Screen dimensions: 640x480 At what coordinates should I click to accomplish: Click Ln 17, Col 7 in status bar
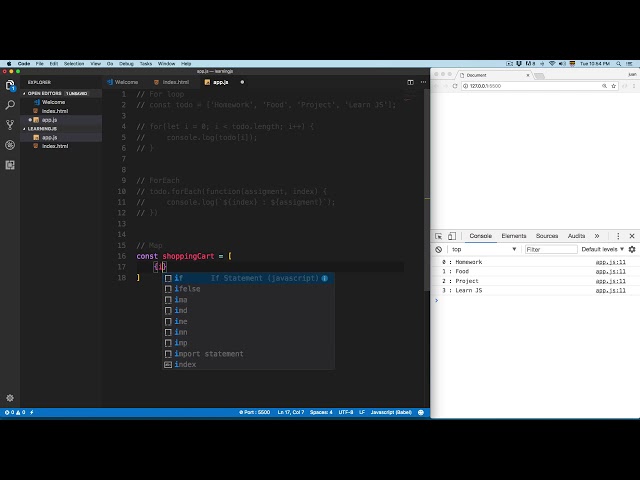291,413
